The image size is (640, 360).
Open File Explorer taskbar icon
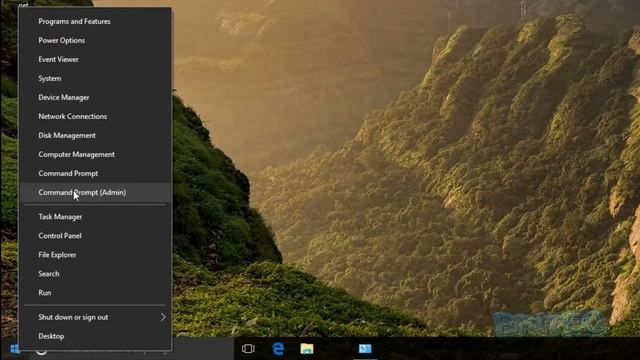click(x=307, y=349)
